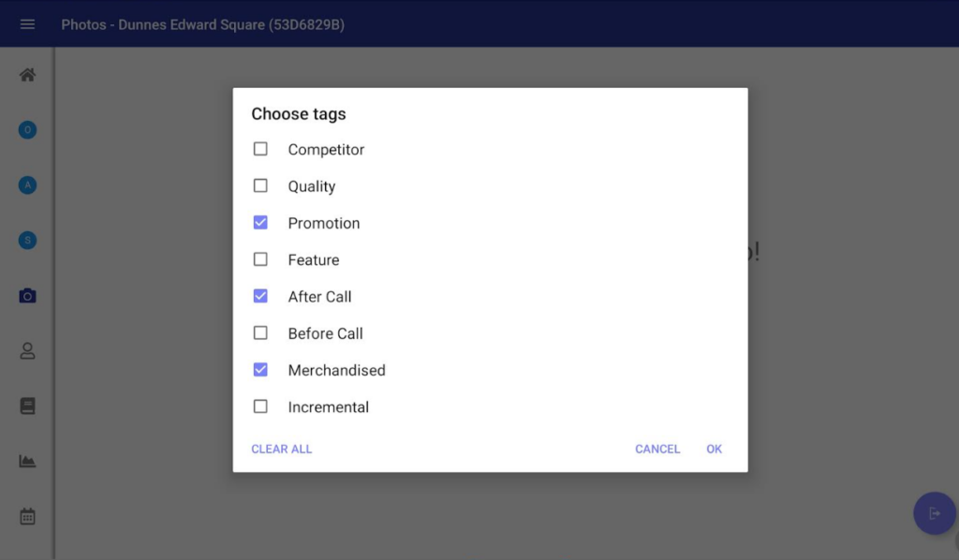Screen dimensions: 959x560
Task: Select the person profile sidebar icon
Action: pyautogui.click(x=27, y=351)
